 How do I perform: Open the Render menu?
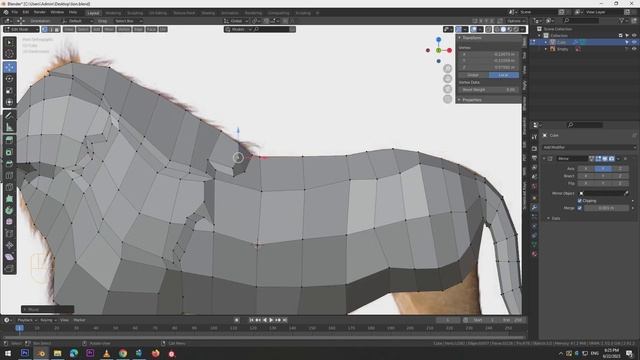[x=40, y=12]
